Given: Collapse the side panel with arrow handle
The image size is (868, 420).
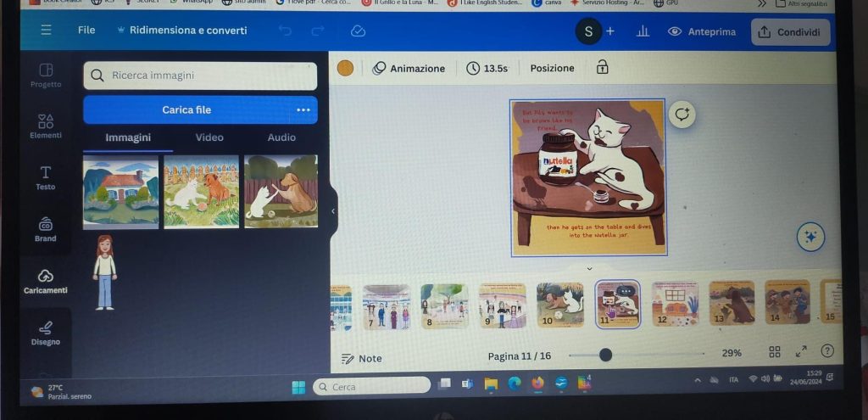Looking at the screenshot, I should click(x=332, y=211).
